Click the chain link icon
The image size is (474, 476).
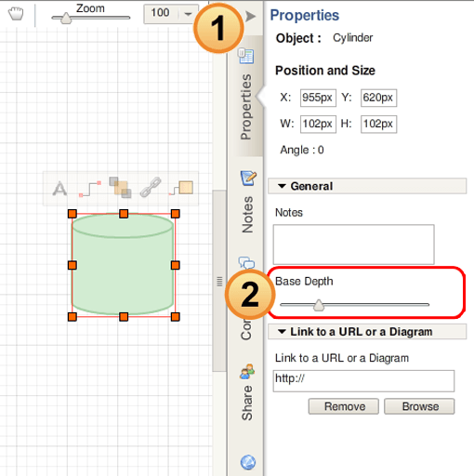(151, 187)
